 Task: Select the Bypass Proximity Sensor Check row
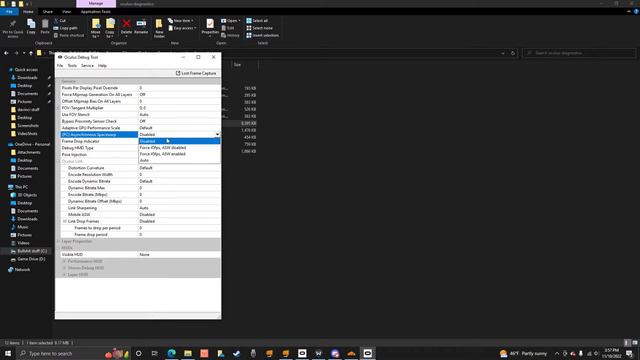click(140, 121)
